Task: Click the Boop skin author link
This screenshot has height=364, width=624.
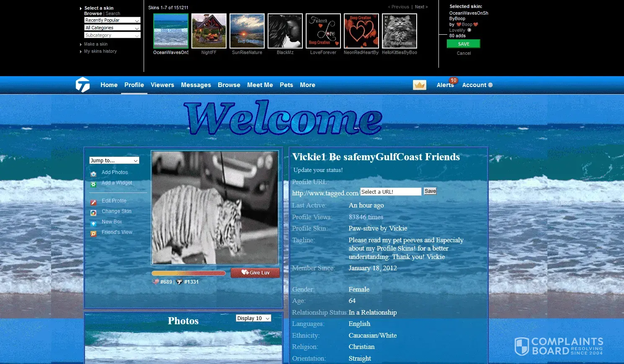Action: 467,24
